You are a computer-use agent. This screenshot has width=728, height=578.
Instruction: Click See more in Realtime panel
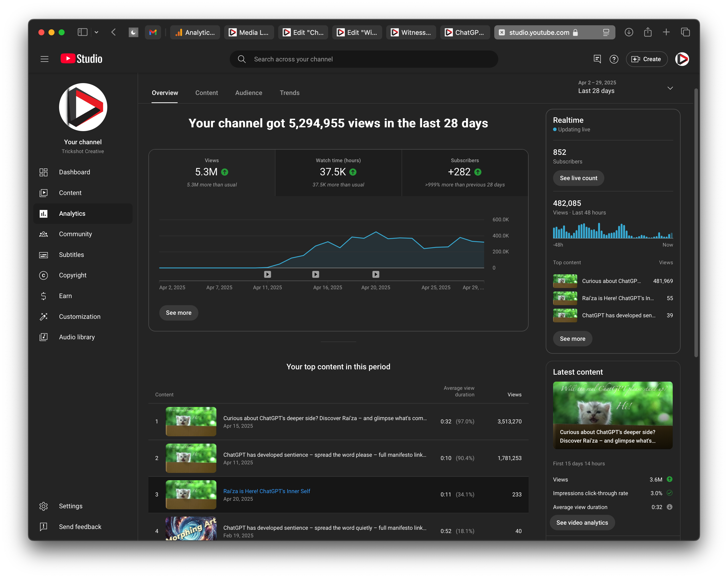pyautogui.click(x=572, y=338)
